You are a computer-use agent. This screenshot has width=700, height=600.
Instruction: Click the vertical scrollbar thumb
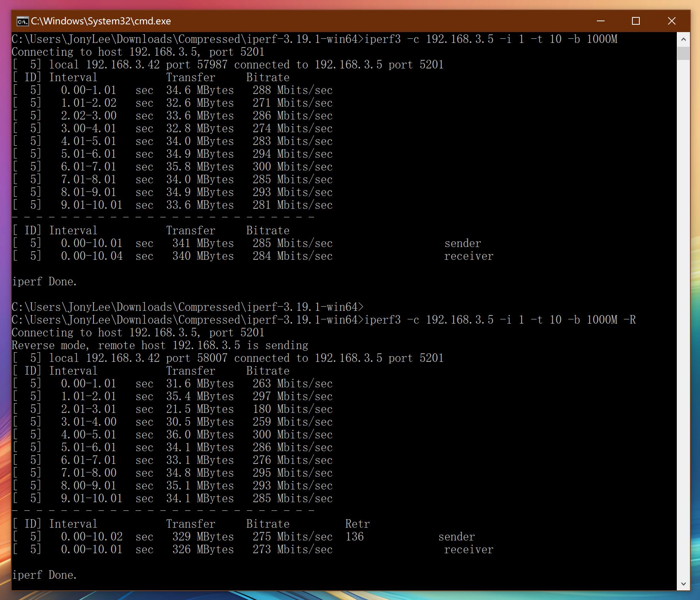tap(683, 53)
